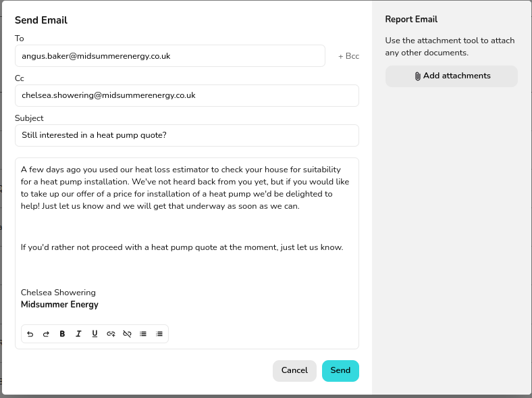The image size is (532, 398).
Task: Toggle italic formatting in the editor toolbar
Action: (x=78, y=334)
